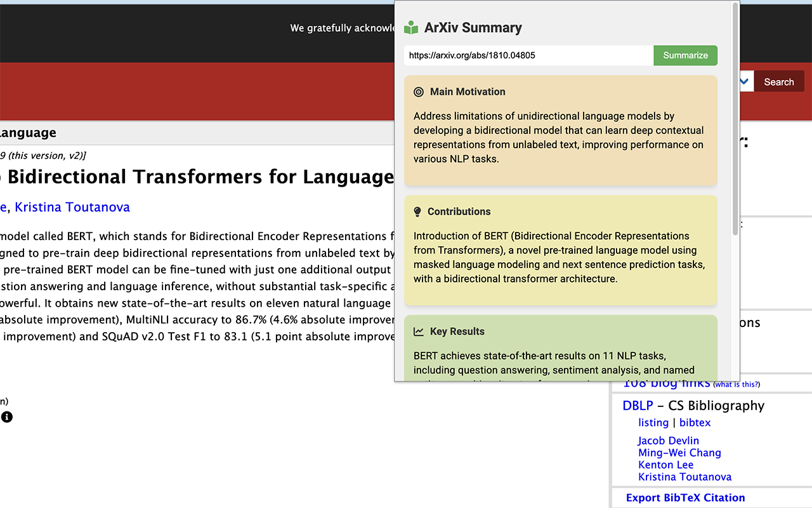Click the chart icon beside Key Results
The width and height of the screenshot is (812, 508).
[419, 331]
